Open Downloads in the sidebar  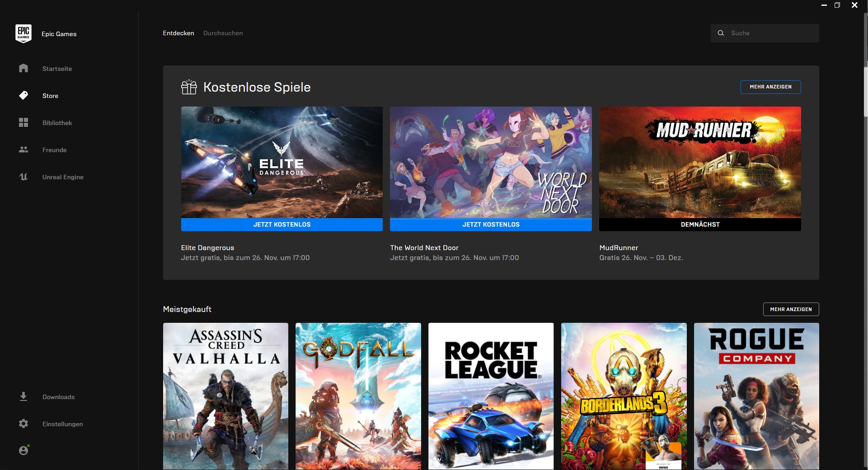pos(58,397)
